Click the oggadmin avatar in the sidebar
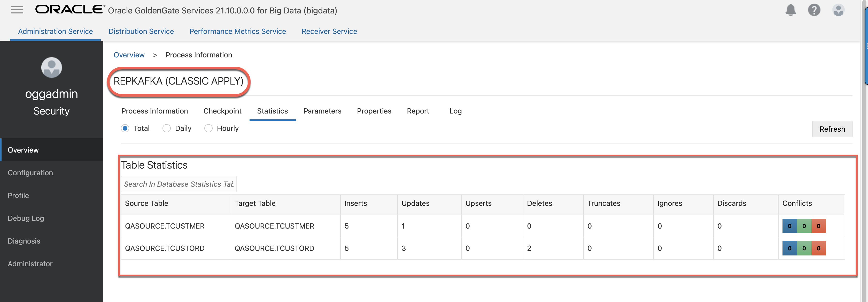This screenshot has height=302, width=868. tap(52, 67)
